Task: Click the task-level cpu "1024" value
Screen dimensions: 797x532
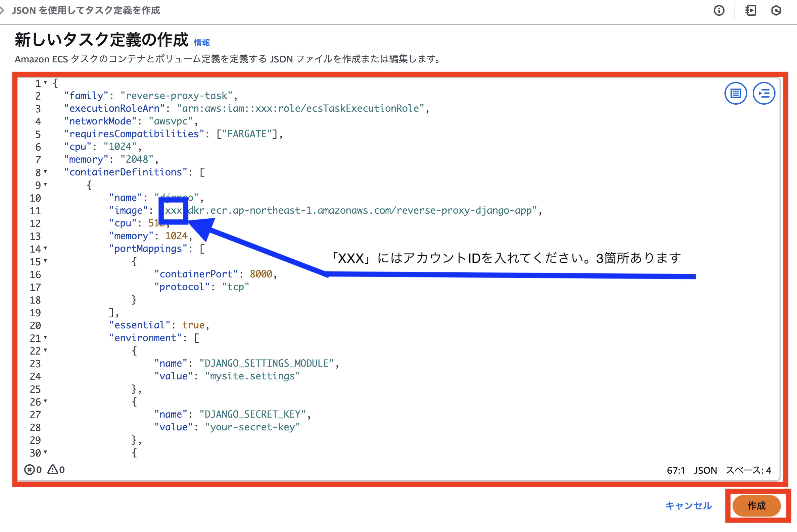Action: coord(120,147)
